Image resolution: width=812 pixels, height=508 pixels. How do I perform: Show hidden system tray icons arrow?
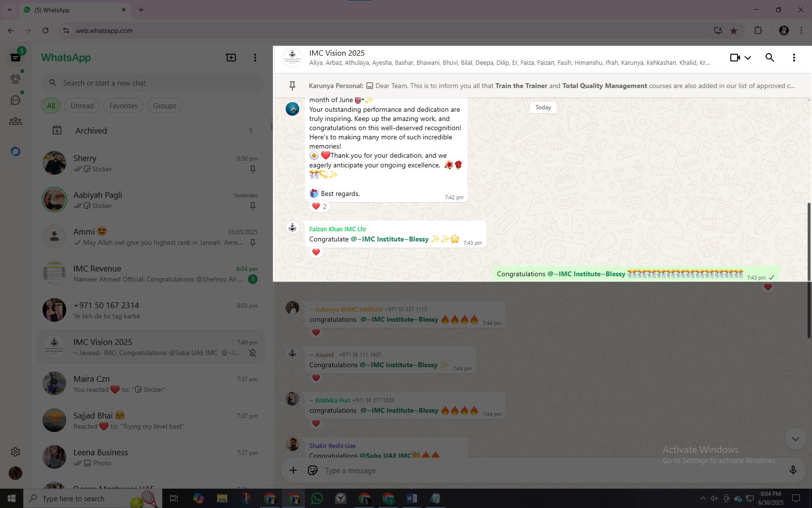(703, 498)
